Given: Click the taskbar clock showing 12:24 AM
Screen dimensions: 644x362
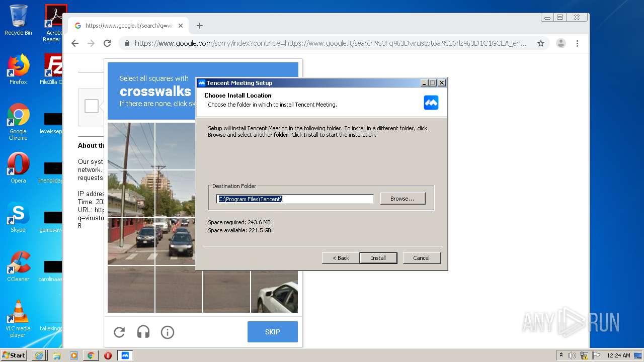Looking at the screenshot, I should (618, 355).
